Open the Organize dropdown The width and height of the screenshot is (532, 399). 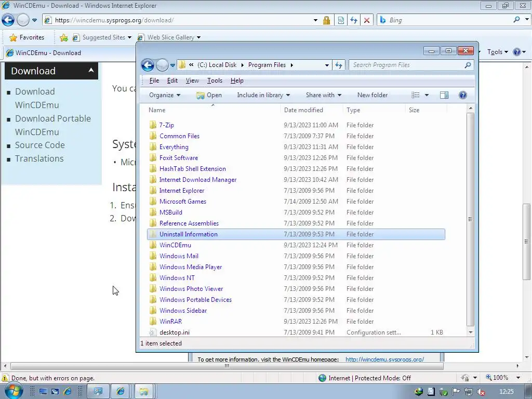pyautogui.click(x=165, y=95)
